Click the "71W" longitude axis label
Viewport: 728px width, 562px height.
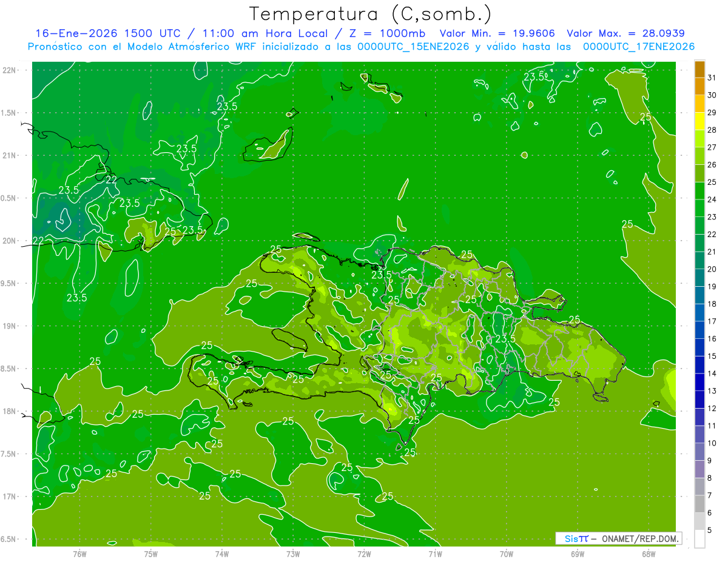coord(435,554)
